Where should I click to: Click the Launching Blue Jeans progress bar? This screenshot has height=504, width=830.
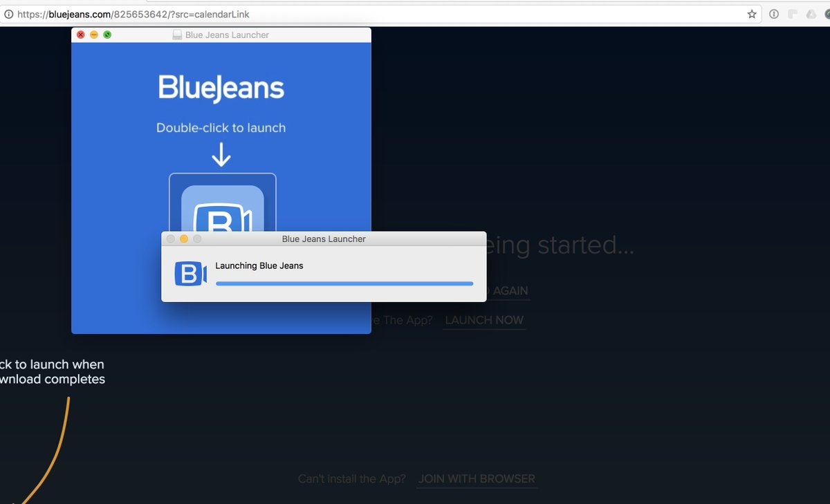pos(344,283)
